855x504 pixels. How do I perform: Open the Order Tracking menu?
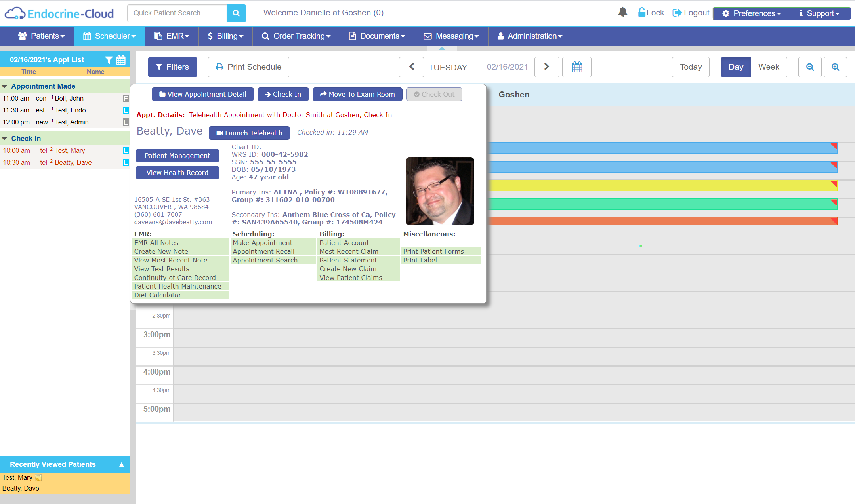(x=296, y=36)
